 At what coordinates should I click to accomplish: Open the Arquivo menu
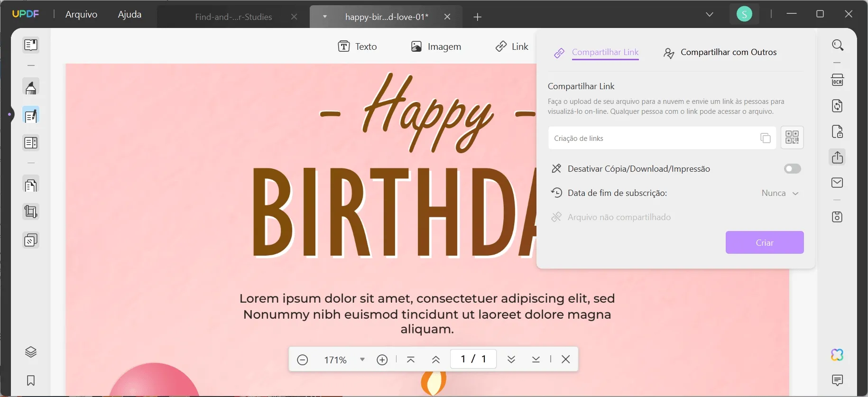point(82,14)
